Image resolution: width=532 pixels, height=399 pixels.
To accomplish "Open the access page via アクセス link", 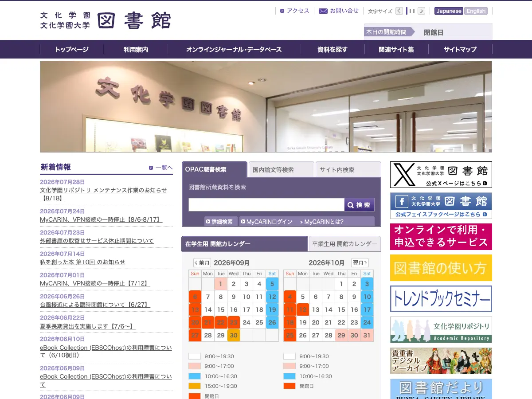I will pyautogui.click(x=298, y=11).
